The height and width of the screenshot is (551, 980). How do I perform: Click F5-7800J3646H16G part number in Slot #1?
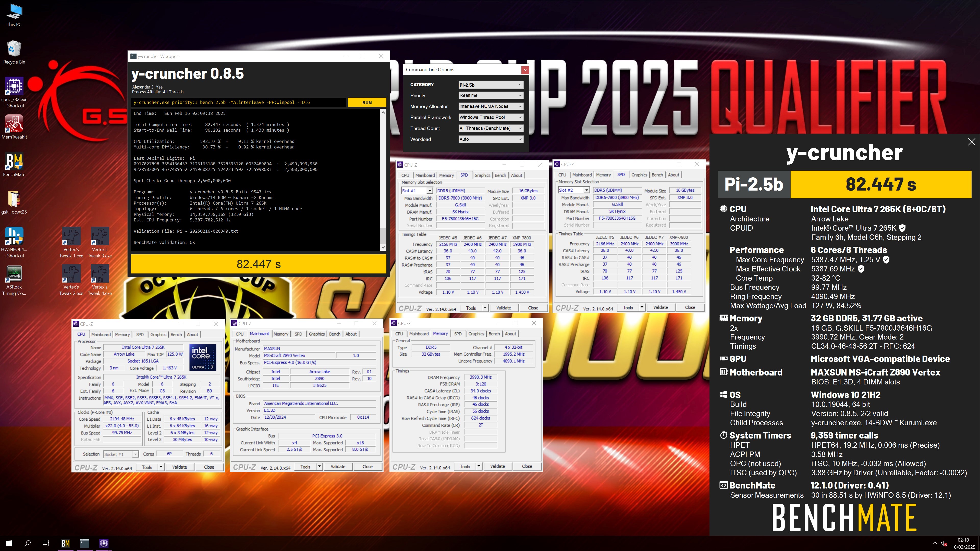(460, 219)
